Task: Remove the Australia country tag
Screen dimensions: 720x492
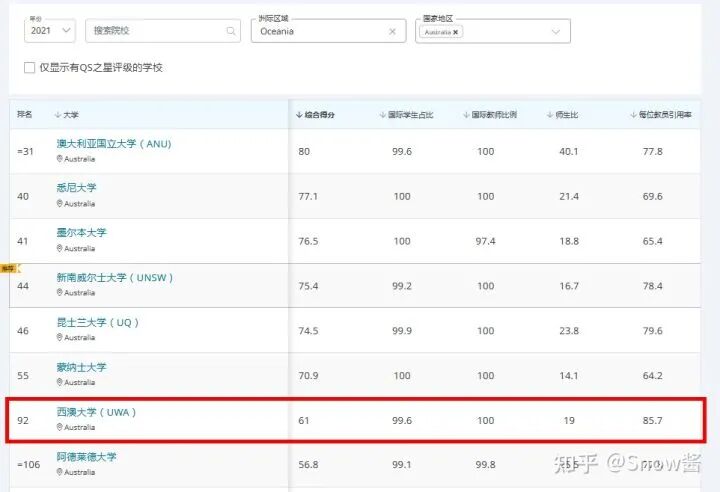Action: 456,32
